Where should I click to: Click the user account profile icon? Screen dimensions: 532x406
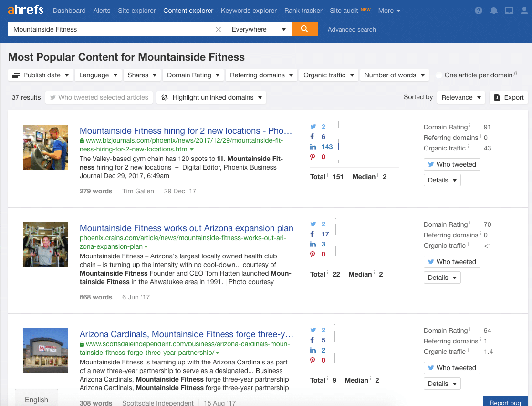click(523, 11)
